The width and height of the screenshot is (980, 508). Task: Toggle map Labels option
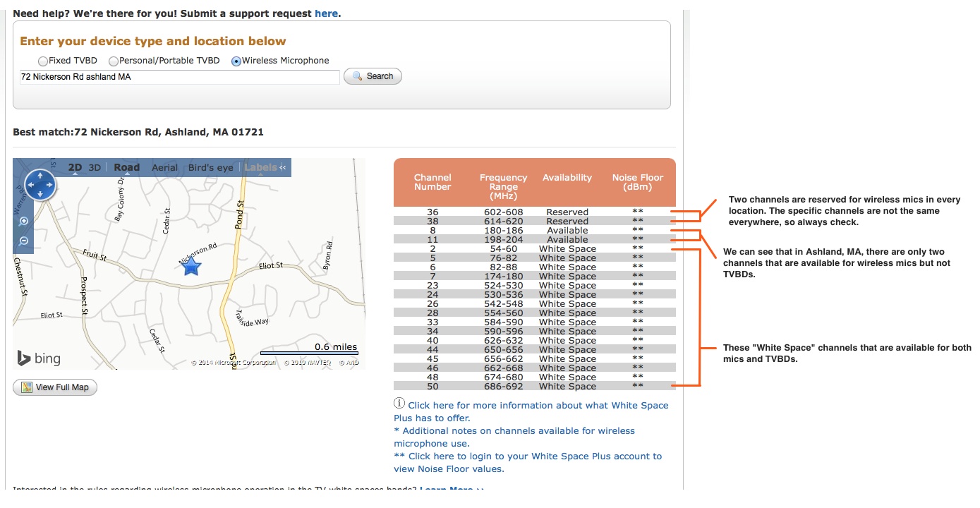click(x=260, y=168)
